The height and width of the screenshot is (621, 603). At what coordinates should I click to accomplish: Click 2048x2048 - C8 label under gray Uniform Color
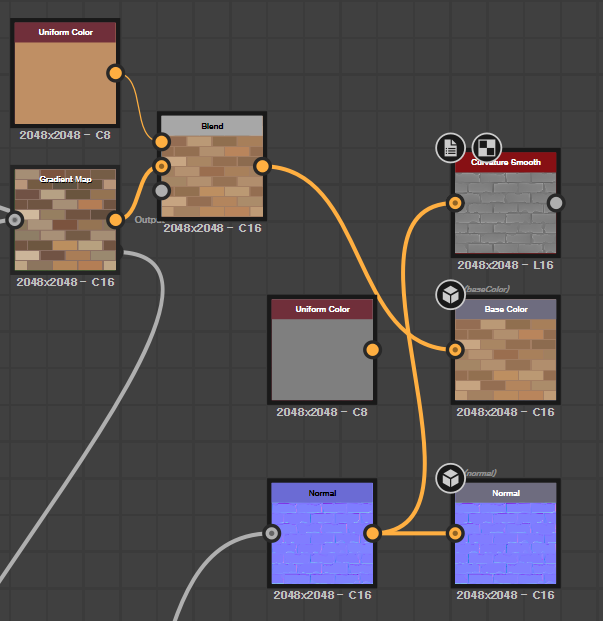[x=322, y=412]
